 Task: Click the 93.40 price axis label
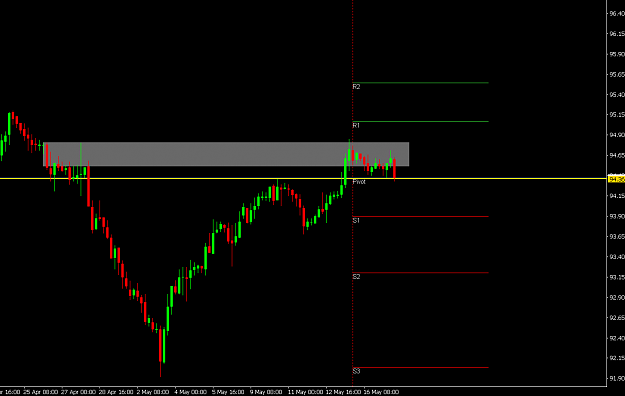coord(617,257)
